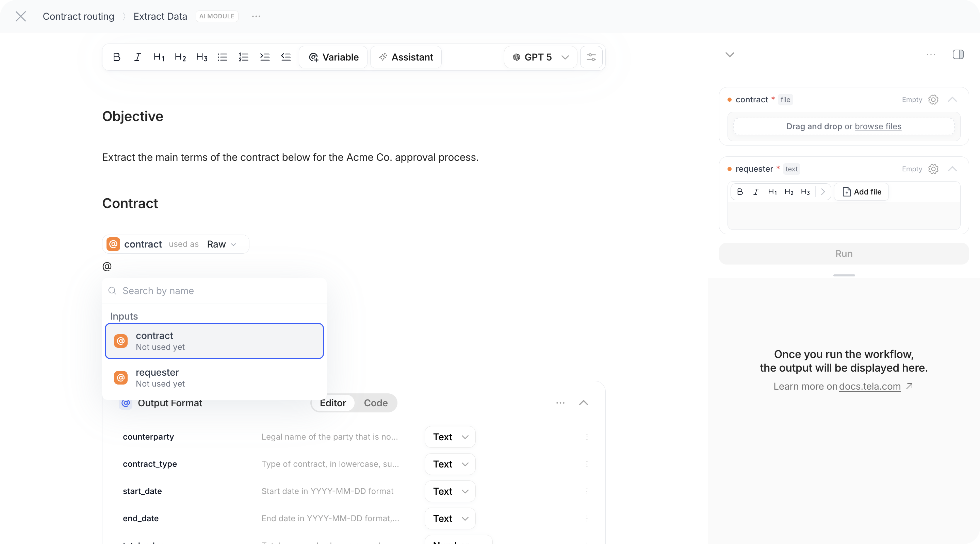Open the model settings sliders icon

(x=591, y=57)
